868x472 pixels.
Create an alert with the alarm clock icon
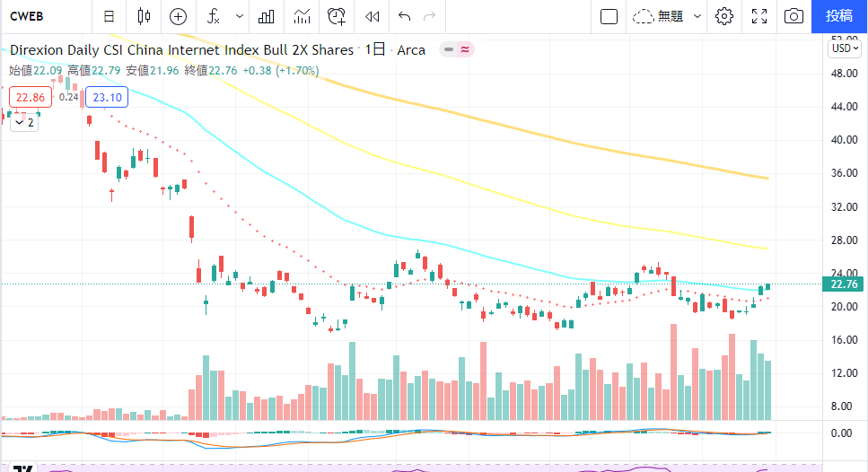(337, 16)
